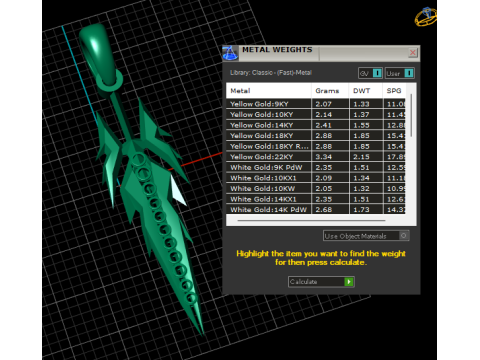Click the 2.15 DWT value
The width and height of the screenshot is (480, 360).
[361, 157]
